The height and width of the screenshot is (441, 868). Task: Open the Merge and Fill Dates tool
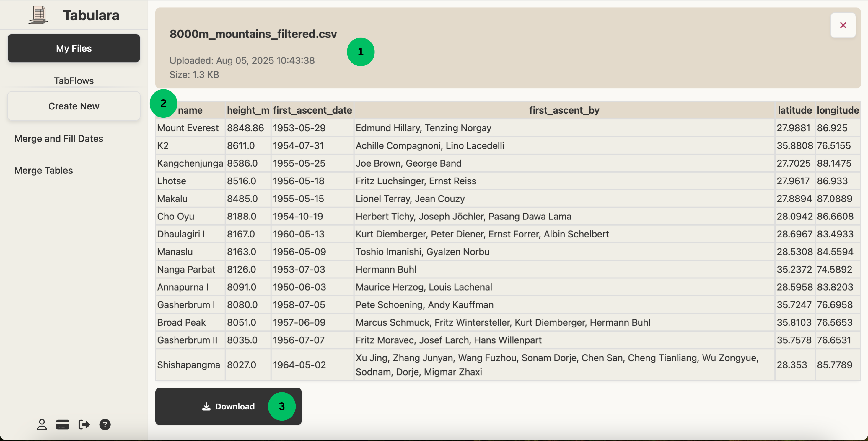pos(59,138)
